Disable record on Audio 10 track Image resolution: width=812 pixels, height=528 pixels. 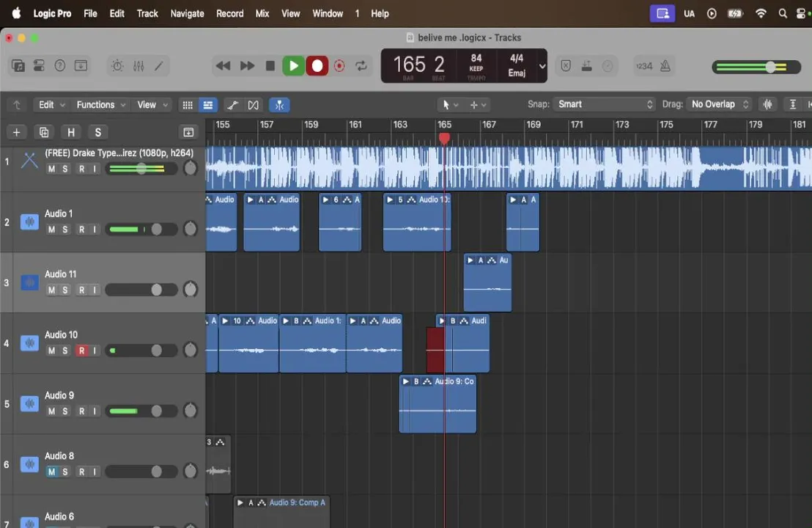pos(81,351)
